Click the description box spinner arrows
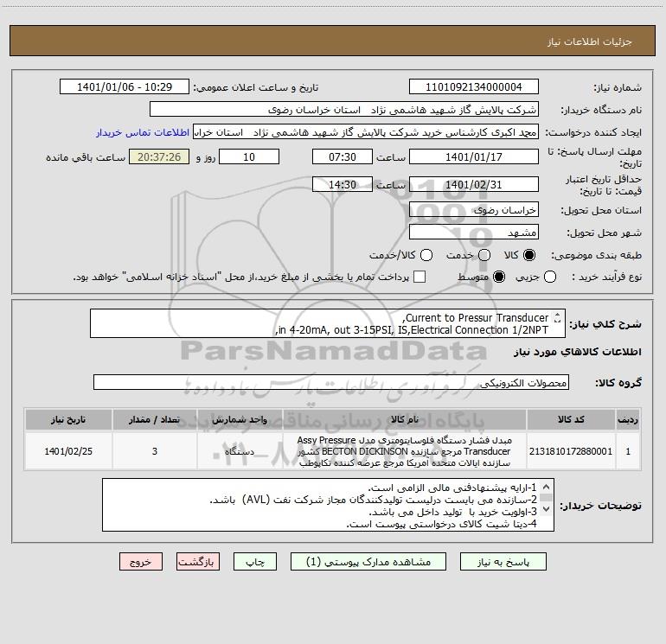 click(x=557, y=317)
